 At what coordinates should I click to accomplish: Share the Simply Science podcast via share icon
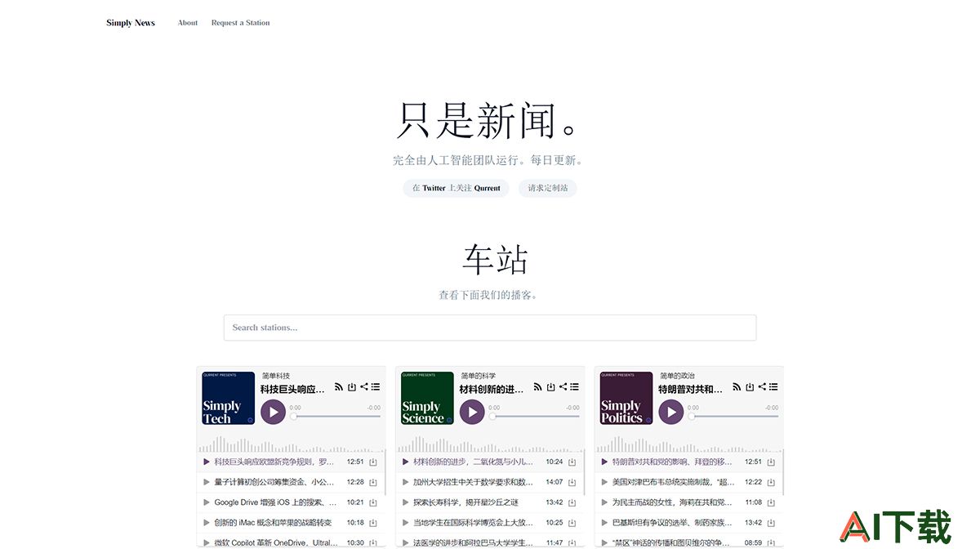pos(563,387)
